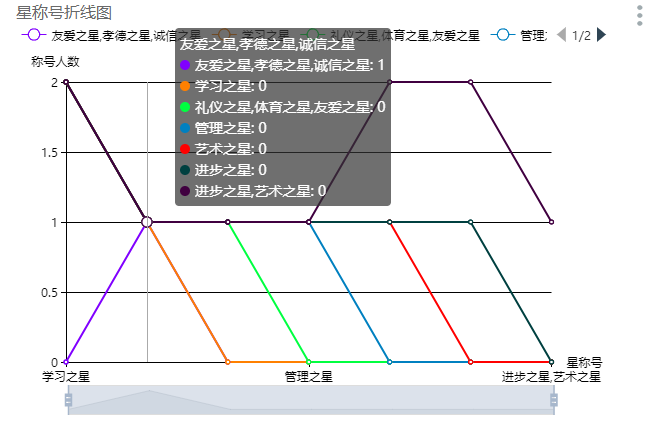The image size is (656, 442).
Task: Click the orange line's data point at zero
Action: [228, 362]
